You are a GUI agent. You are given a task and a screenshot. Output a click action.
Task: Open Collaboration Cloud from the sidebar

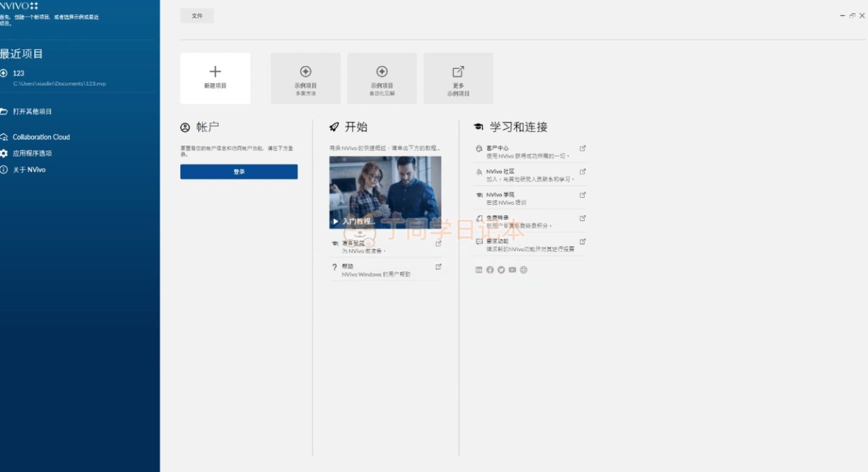point(41,137)
